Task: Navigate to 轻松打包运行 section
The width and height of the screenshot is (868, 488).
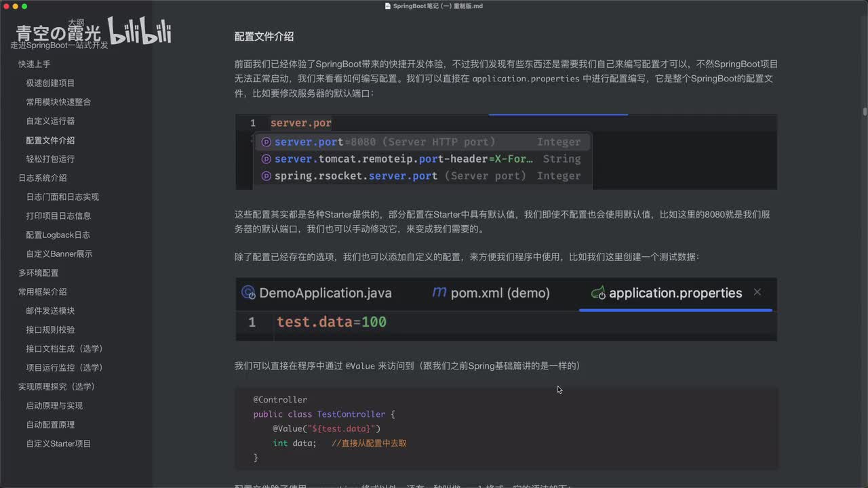Action: coord(50,159)
